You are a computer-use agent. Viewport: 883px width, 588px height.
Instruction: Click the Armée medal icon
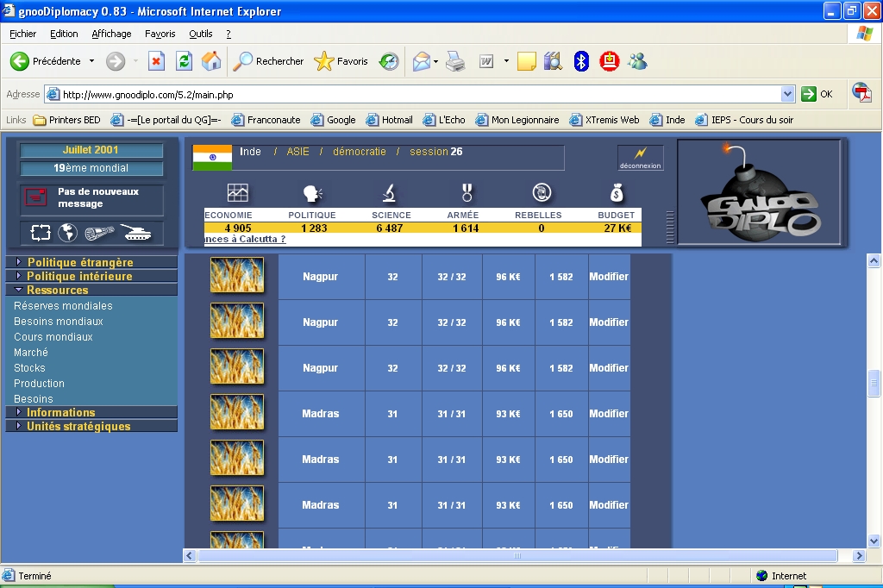(x=467, y=193)
